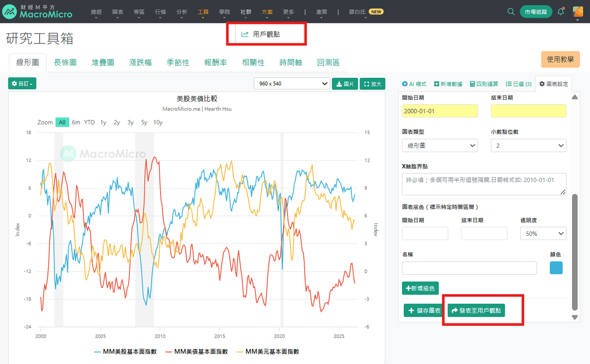Click the 使用教學 button
This screenshot has width=590, height=364.
(x=560, y=59)
